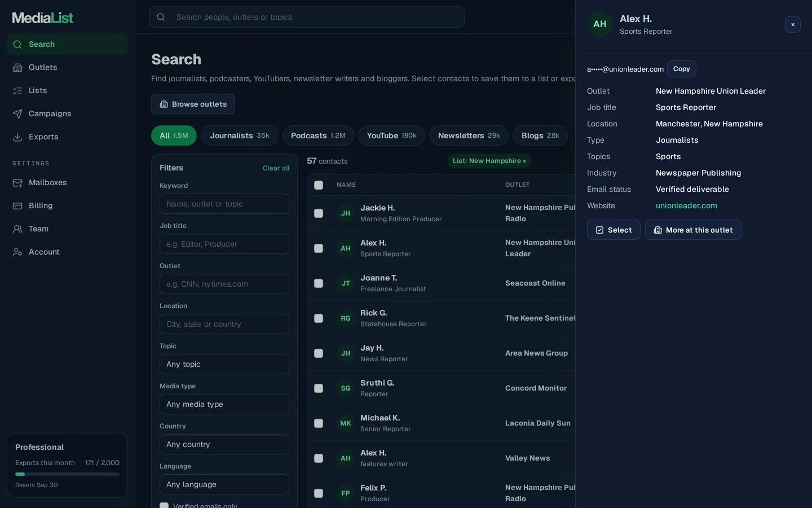This screenshot has height=508, width=812.
Task: Toggle the select-all contacts checkbox
Action: pos(319,185)
